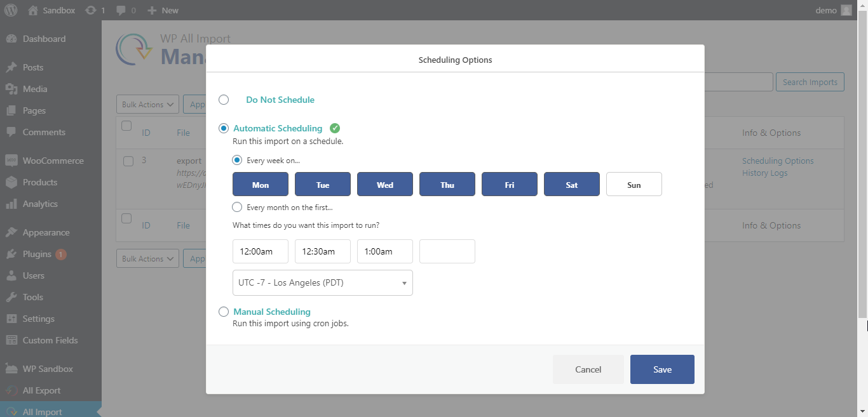This screenshot has height=417, width=868.
Task: Toggle the Mon day button
Action: (261, 184)
